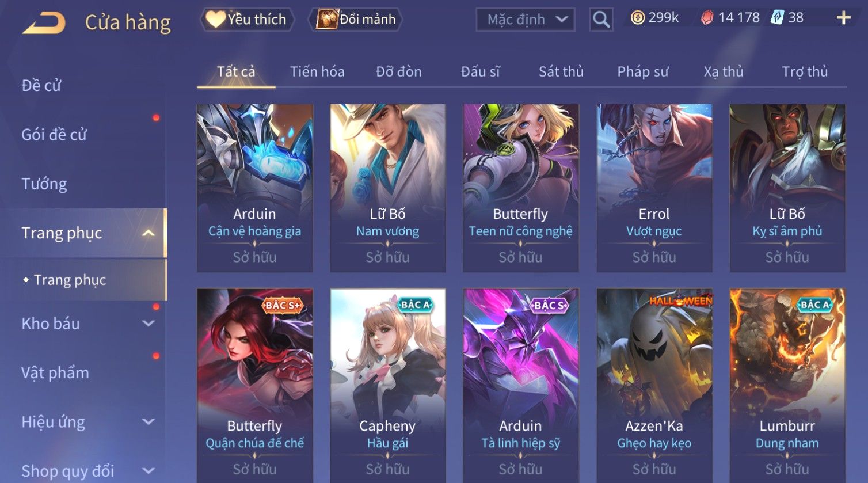Expand the Kho báu menu
868x483 pixels.
click(149, 324)
